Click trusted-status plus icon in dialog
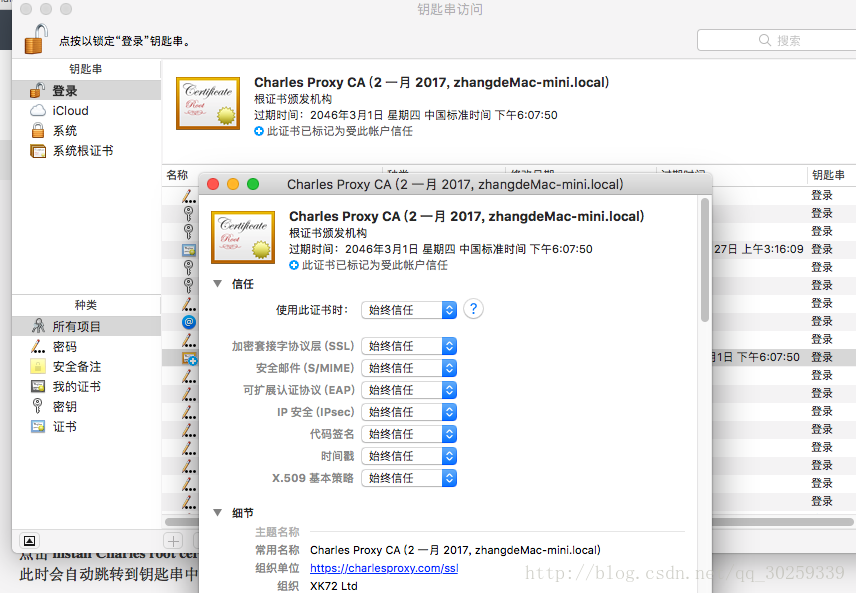 [294, 265]
